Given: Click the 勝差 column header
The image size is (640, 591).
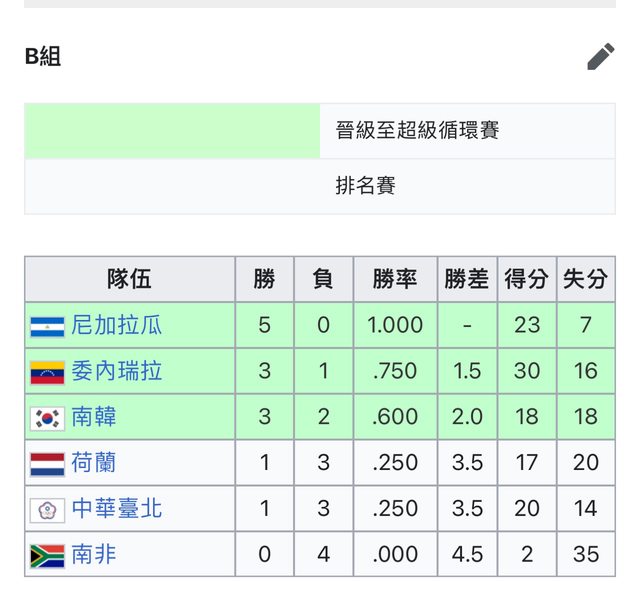Looking at the screenshot, I should click(467, 279).
